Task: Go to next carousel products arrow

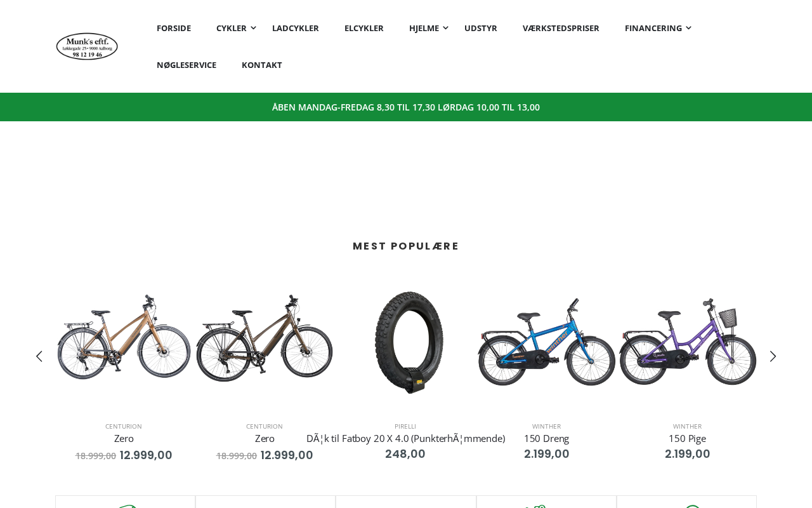Action: click(x=773, y=356)
